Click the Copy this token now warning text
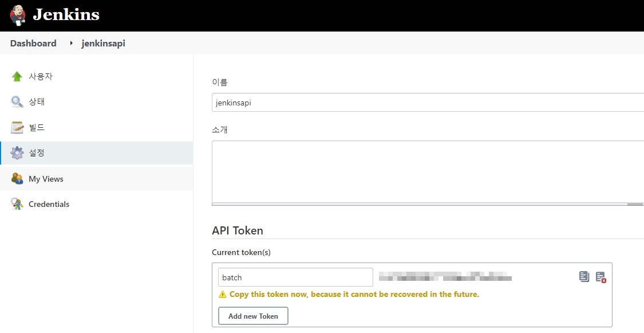The height and width of the screenshot is (333, 644). [x=354, y=295]
